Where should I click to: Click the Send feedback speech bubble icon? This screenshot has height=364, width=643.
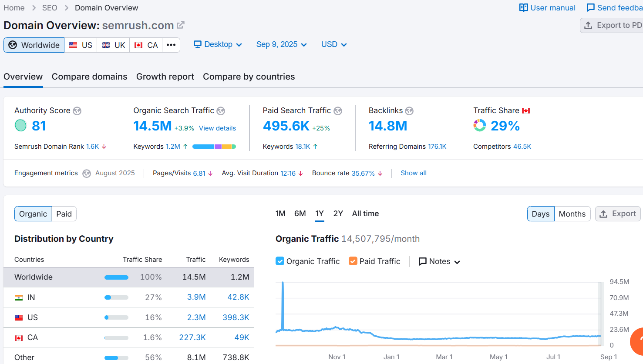click(x=590, y=8)
